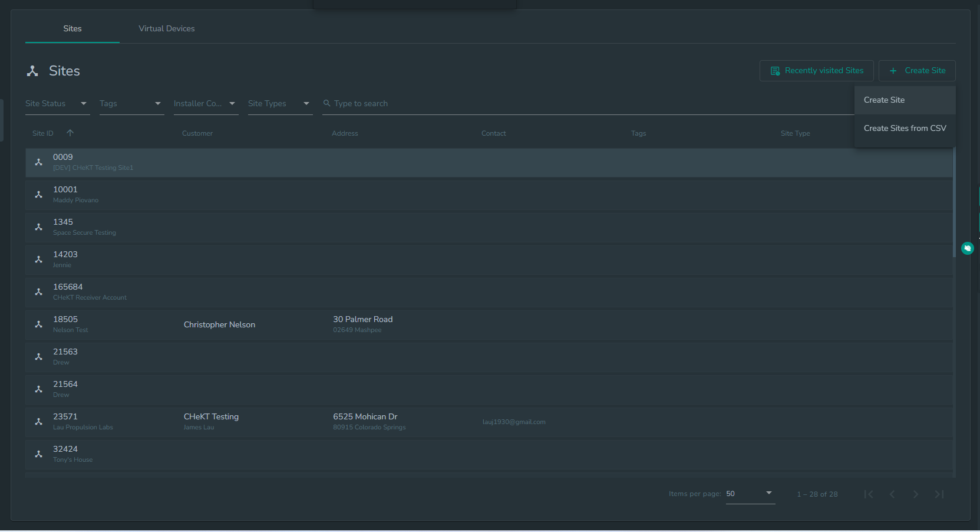Screen dimensions: 980x532
Task: Click next page arrow in paginator
Action: [916, 494]
